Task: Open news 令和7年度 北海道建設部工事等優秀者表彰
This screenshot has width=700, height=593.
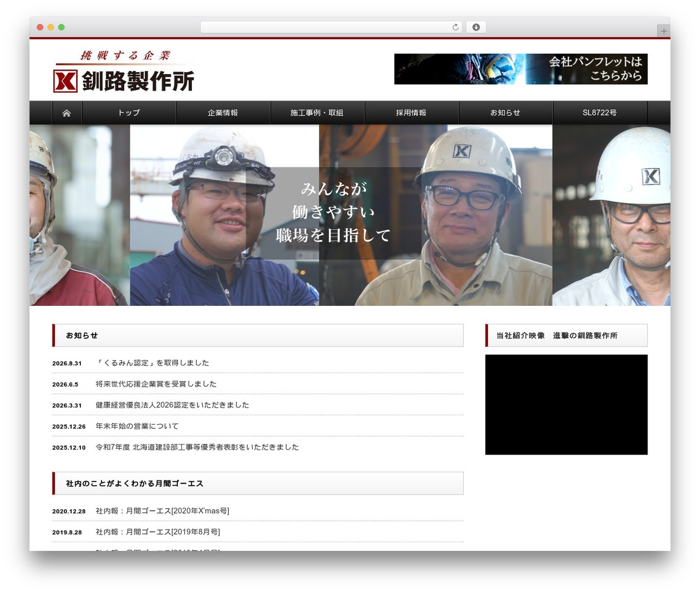Action: pos(197,447)
